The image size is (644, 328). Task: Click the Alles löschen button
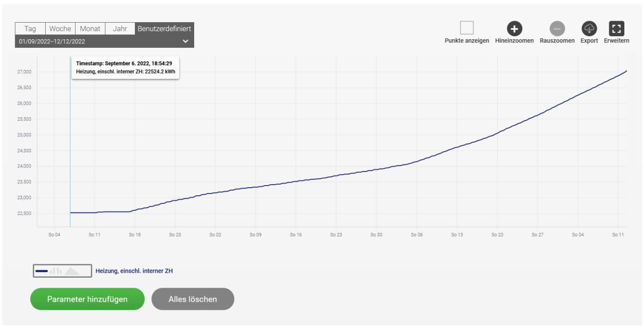(x=193, y=299)
